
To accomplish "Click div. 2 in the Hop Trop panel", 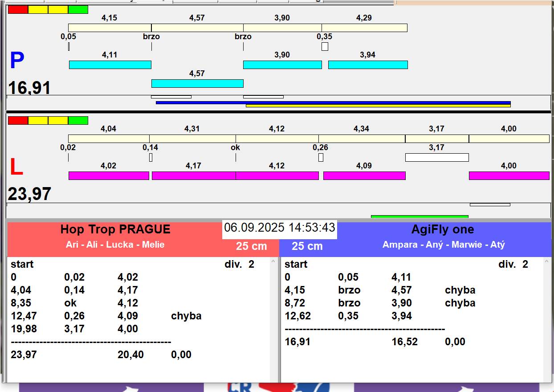I will (x=239, y=264).
